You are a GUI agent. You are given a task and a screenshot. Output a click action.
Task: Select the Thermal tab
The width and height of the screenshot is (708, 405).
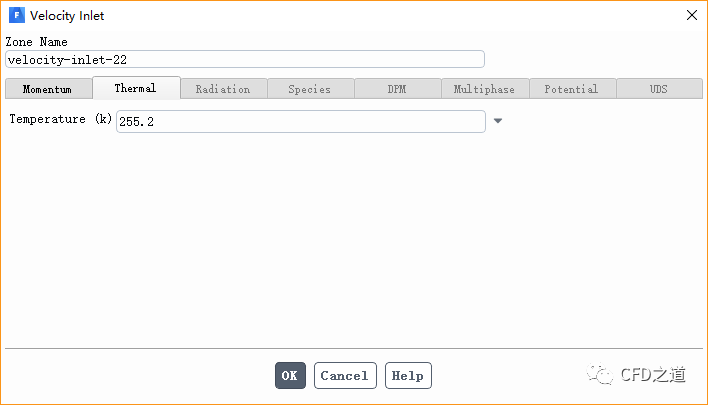(x=136, y=88)
